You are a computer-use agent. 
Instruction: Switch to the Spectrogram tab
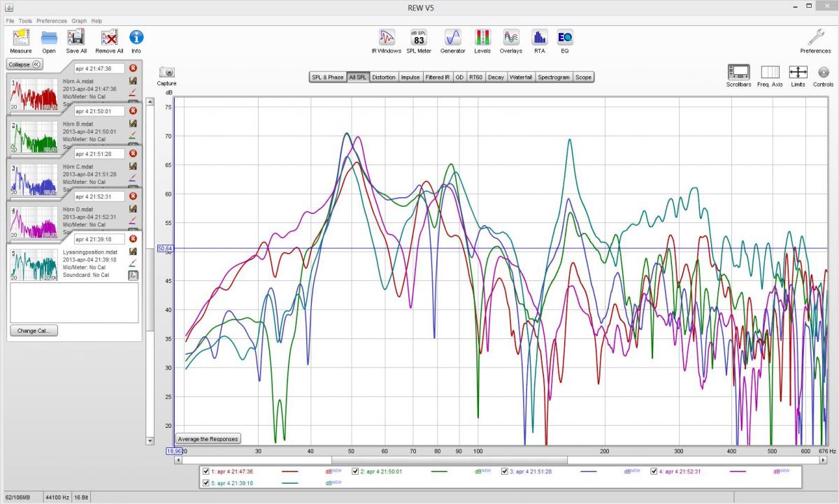[x=554, y=77]
